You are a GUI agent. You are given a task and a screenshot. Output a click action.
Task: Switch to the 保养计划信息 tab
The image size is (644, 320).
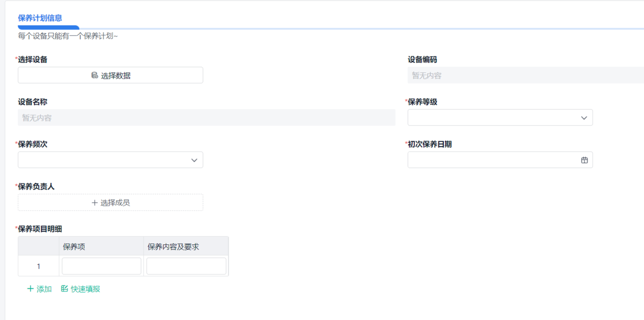40,18
